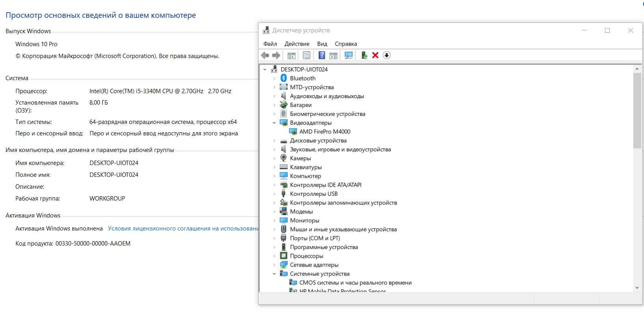
Task: Open the Справка menu
Action: [346, 44]
